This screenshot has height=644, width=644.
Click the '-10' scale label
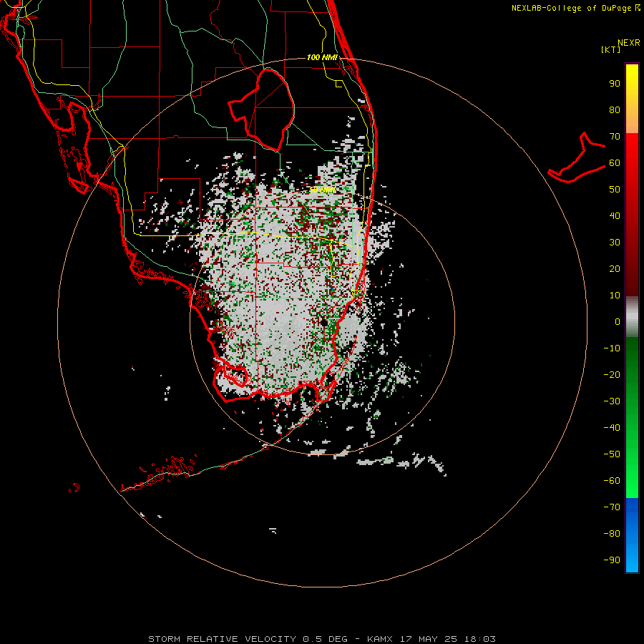click(612, 348)
